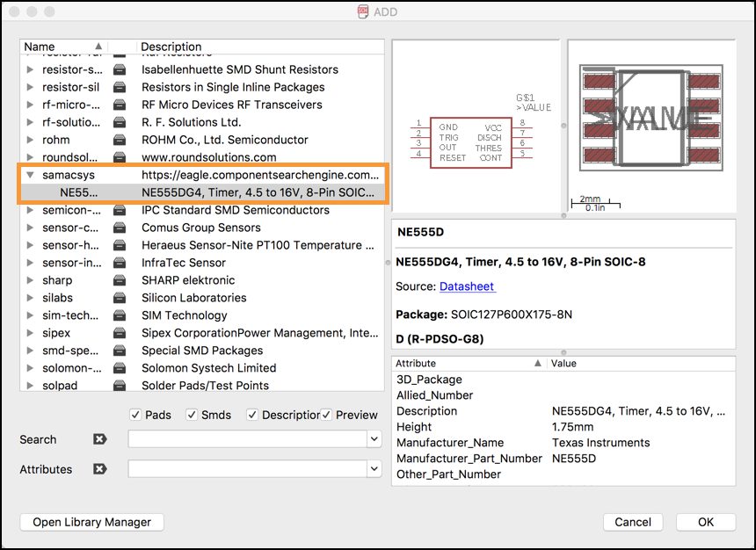
Task: Click the library icon beside roundsolutions
Action: pyautogui.click(x=120, y=157)
